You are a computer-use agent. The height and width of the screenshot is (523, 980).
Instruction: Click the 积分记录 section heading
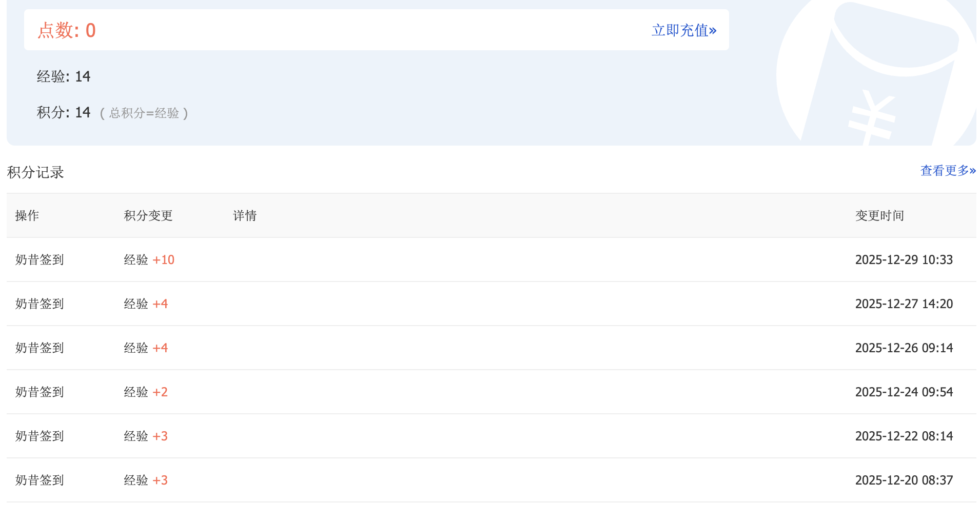coord(35,172)
